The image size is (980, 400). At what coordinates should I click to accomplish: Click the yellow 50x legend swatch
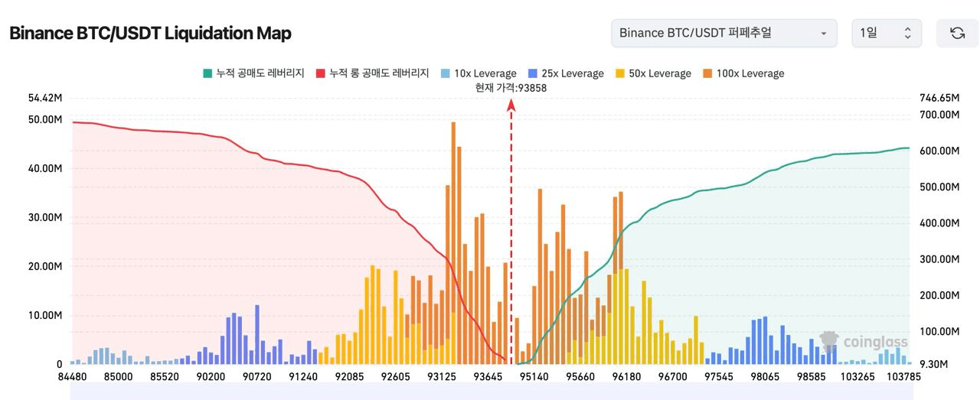[x=619, y=73]
